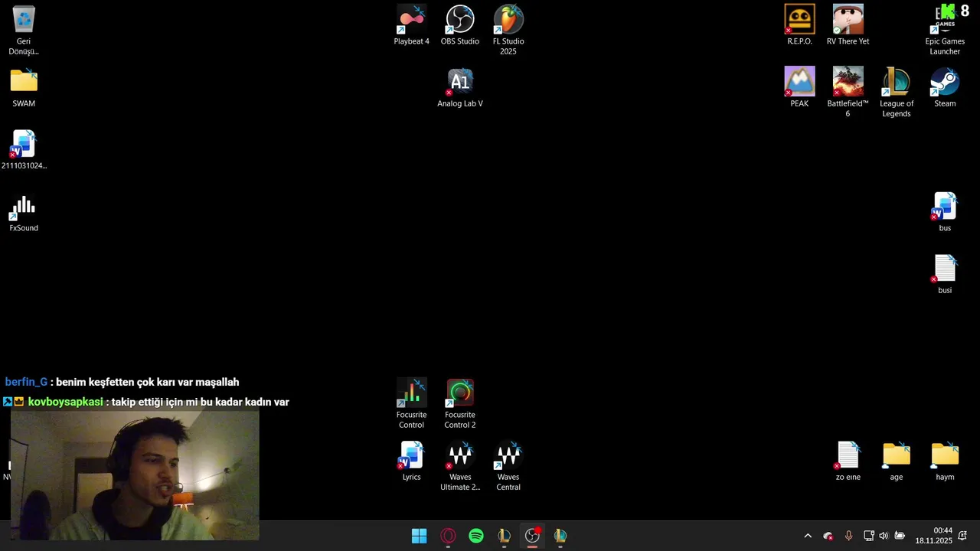Viewport: 980px width, 551px height.
Task: Click the microphone tray indicator
Action: pyautogui.click(x=848, y=536)
